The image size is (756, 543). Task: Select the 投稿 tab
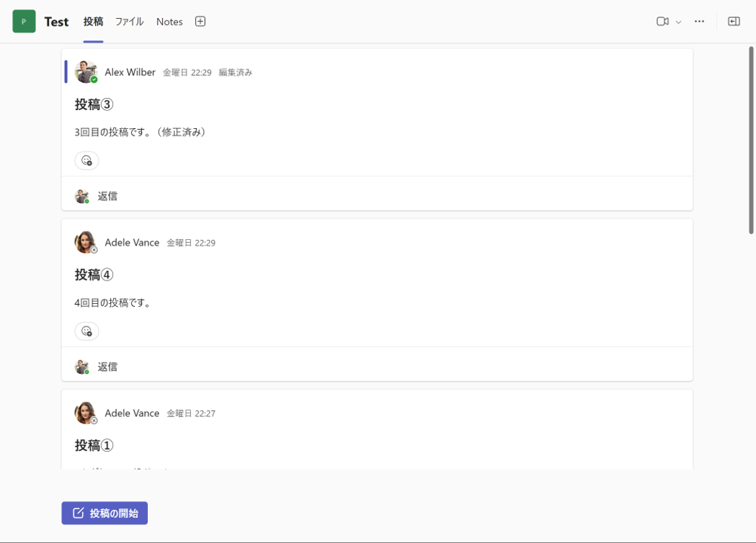pyautogui.click(x=93, y=21)
